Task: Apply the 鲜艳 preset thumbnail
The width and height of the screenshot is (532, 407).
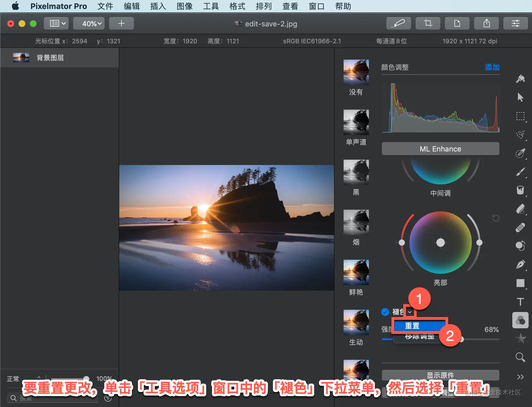Action: 356,272
